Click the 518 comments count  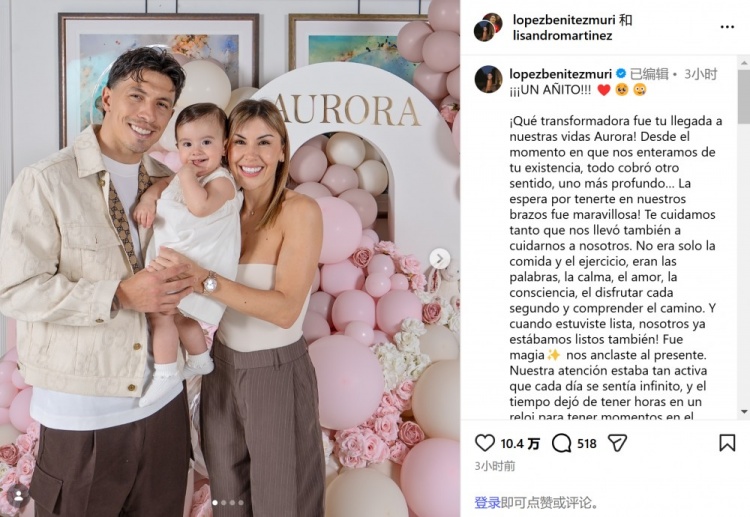[587, 444]
